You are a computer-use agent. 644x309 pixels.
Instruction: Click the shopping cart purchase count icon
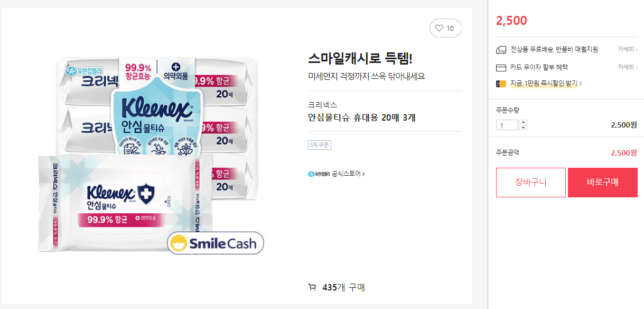(x=312, y=287)
